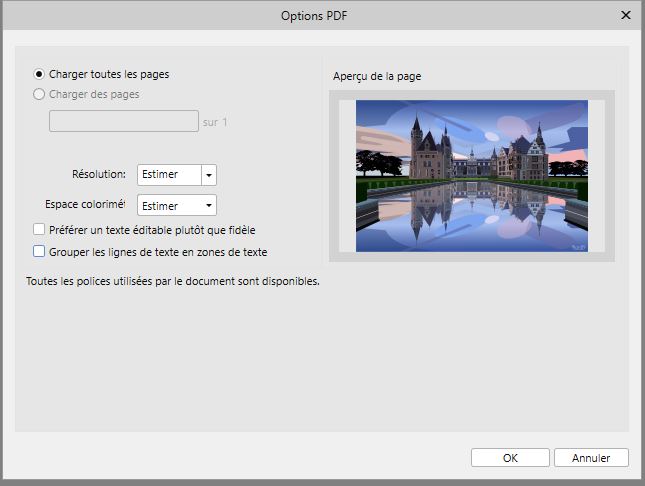
Task: Close the Options PDF dialog
Action: [x=626, y=15]
